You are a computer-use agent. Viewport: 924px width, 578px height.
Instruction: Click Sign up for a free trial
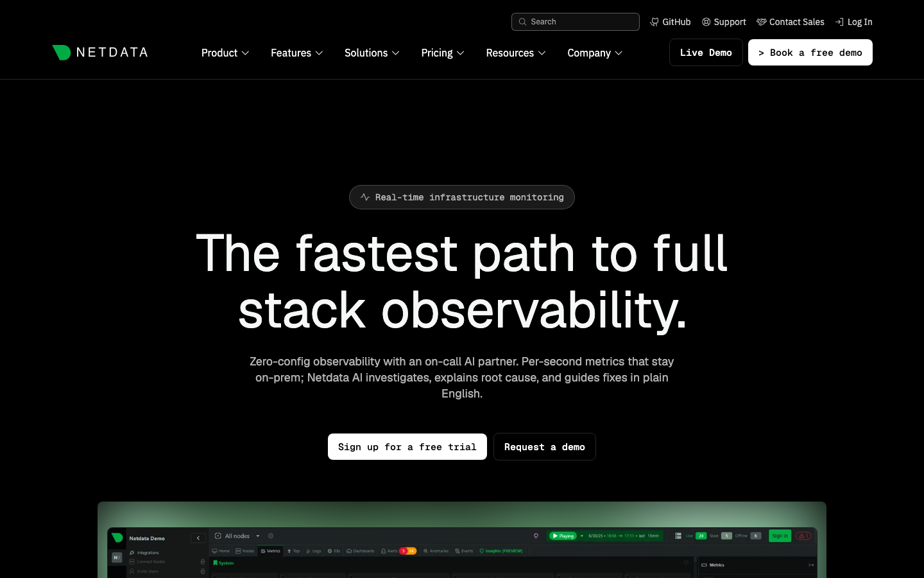(x=407, y=447)
